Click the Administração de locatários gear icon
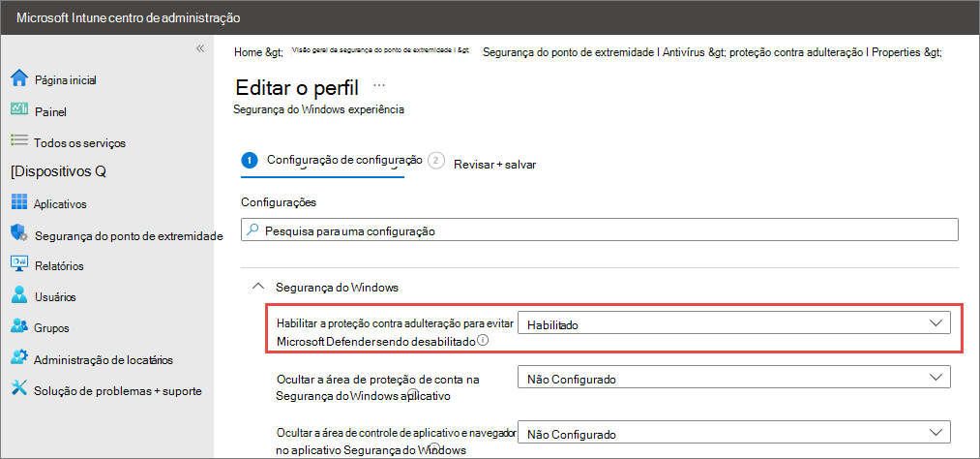This screenshot has width=980, height=459. [19, 357]
